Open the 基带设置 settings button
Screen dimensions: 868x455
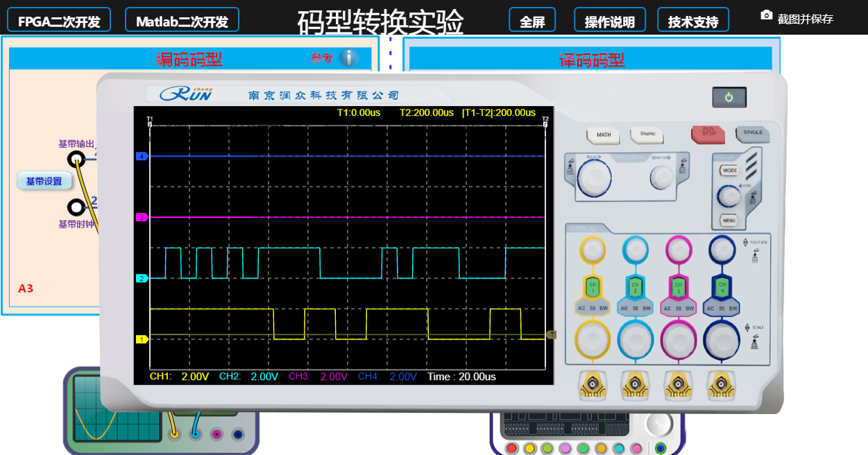click(x=44, y=180)
